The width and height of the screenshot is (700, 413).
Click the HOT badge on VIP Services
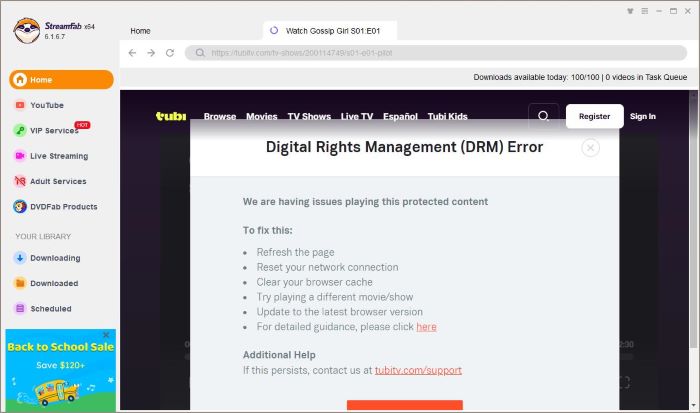tap(82, 125)
